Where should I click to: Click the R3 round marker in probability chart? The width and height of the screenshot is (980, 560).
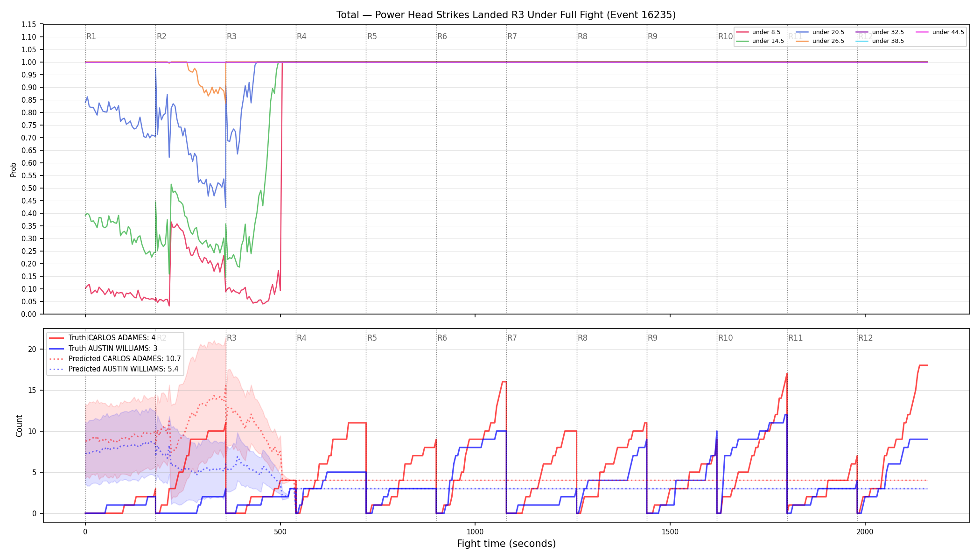tap(231, 36)
